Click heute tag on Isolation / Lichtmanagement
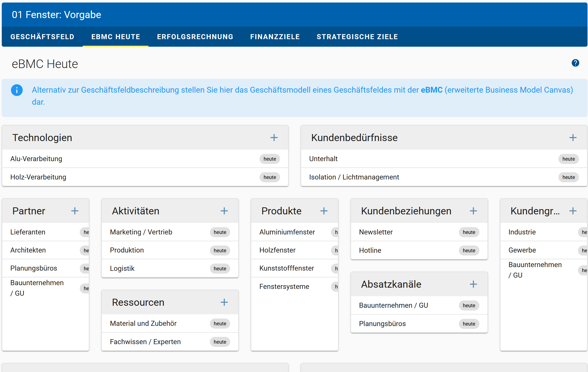Viewport: 588px width, 372px height. 568,177
